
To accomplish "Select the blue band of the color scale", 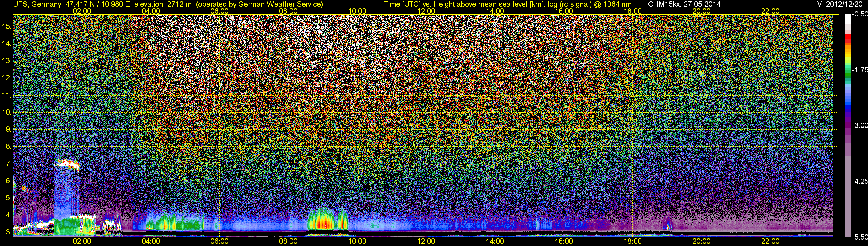I will [x=848, y=104].
